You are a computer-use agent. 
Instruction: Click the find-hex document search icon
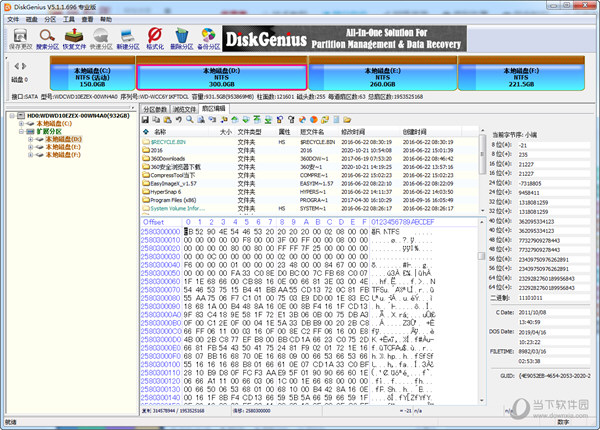[x=201, y=120]
